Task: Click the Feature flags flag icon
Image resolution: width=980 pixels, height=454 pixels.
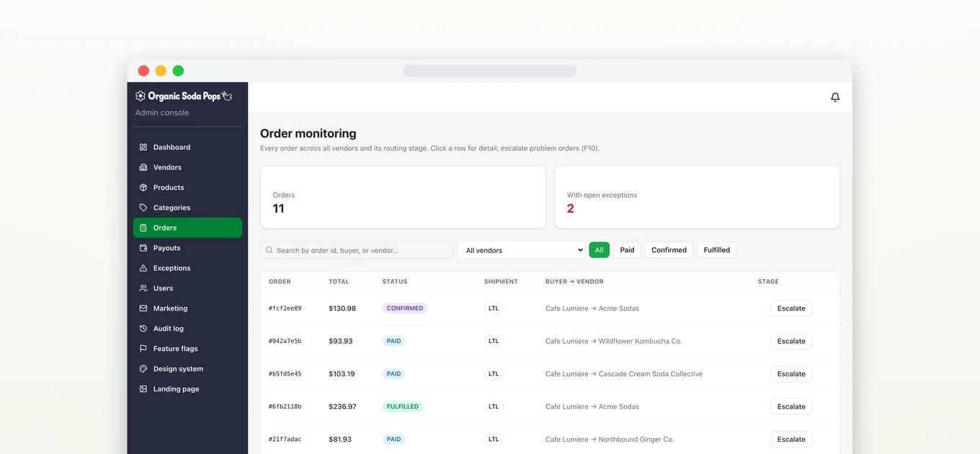Action: pos(143,349)
